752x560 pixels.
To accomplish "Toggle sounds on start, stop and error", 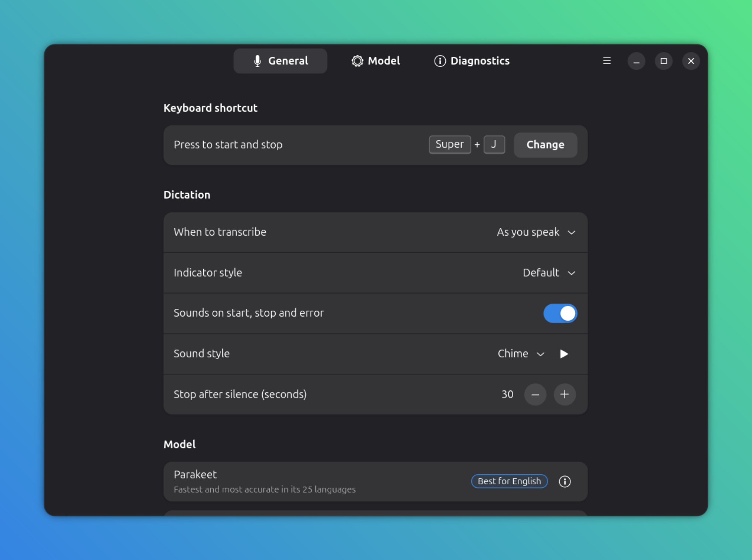I will [x=560, y=313].
